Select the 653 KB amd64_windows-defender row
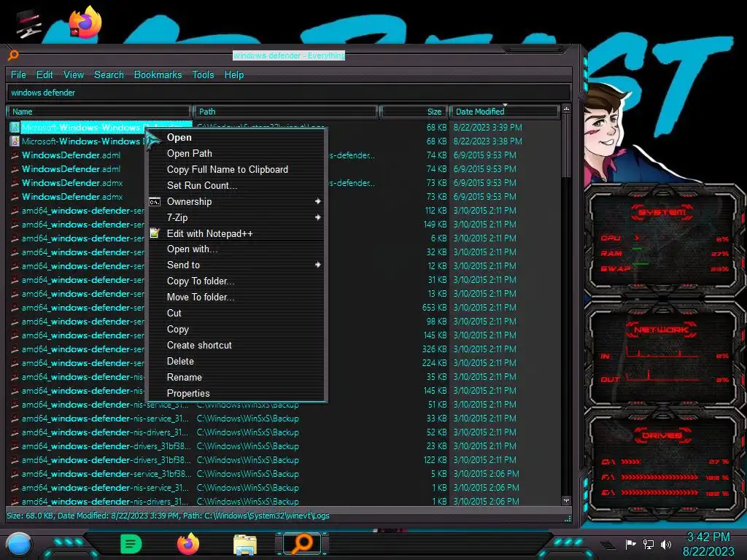This screenshot has width=747, height=560. 284,308
